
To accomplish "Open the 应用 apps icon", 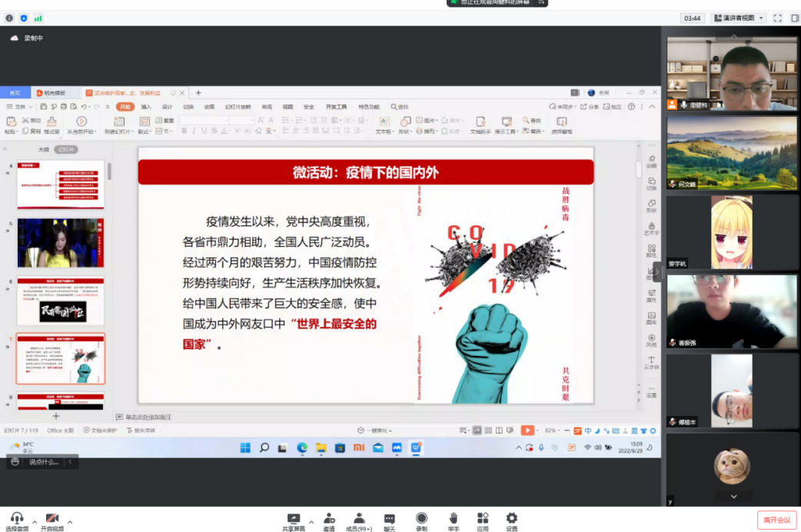I will (483, 519).
